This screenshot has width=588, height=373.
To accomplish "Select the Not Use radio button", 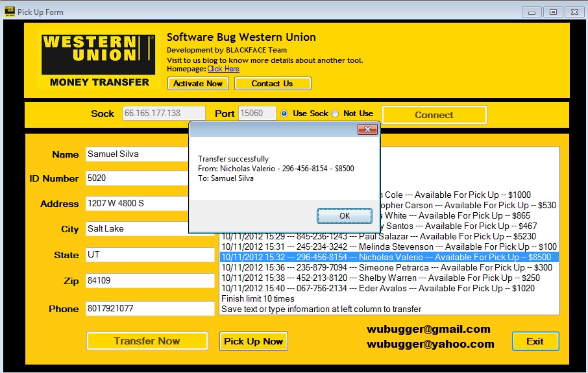I will [335, 114].
